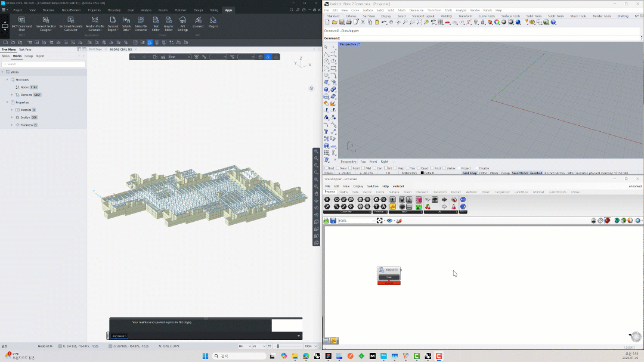Switch to Top viewport tab in Rhino

[x=363, y=162]
